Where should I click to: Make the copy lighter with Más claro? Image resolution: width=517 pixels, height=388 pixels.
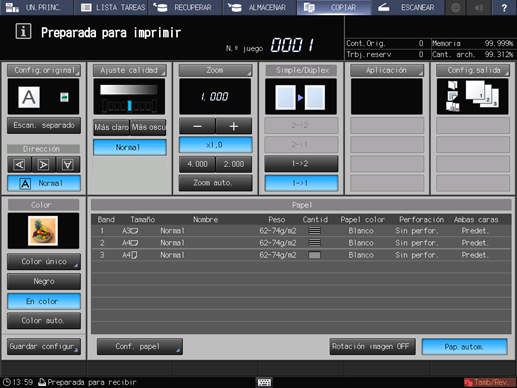click(111, 127)
